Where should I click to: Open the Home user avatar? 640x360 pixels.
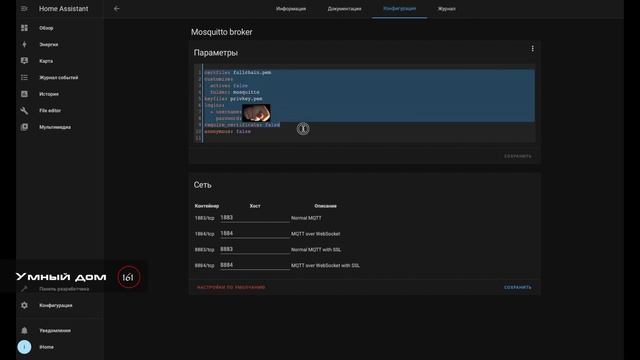coord(24,347)
